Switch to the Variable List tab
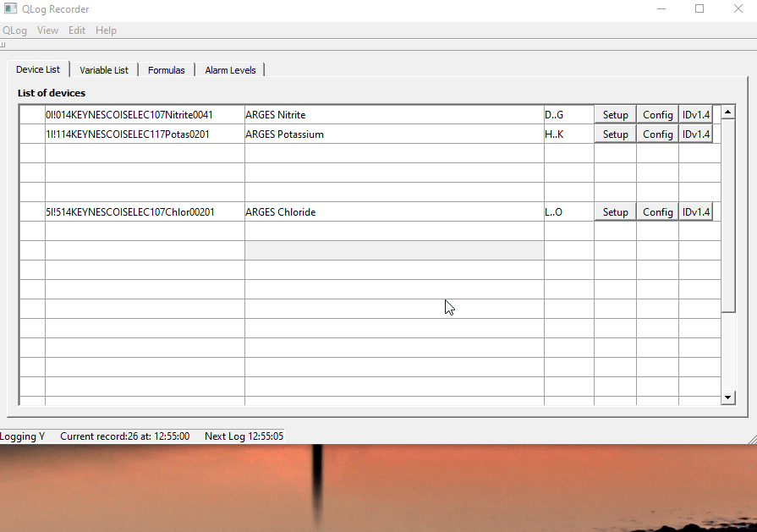Screen dimensions: 757x532 click(x=104, y=70)
